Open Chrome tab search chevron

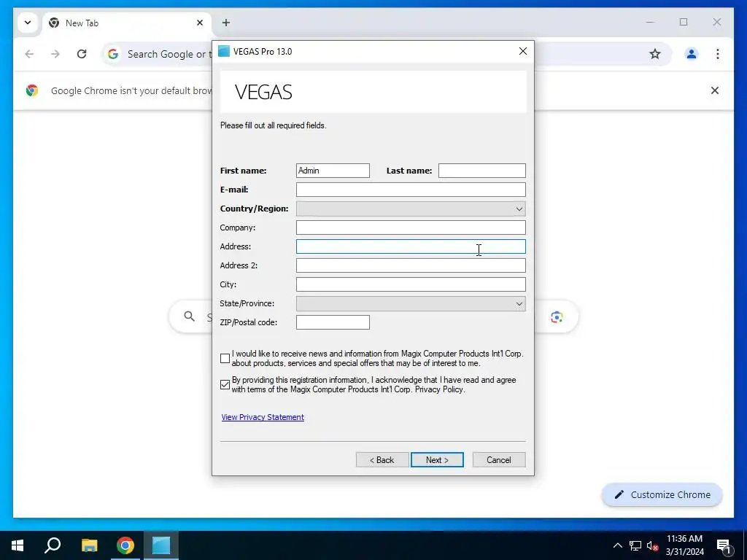(x=28, y=23)
